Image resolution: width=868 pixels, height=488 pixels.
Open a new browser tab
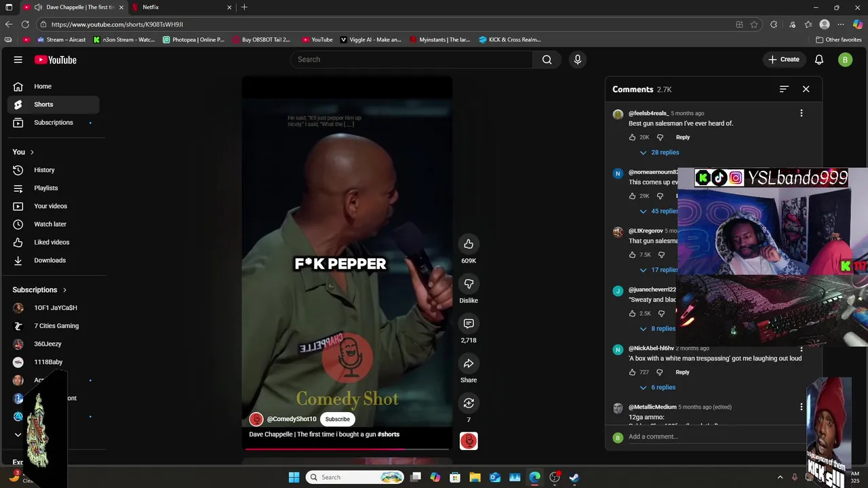point(244,7)
